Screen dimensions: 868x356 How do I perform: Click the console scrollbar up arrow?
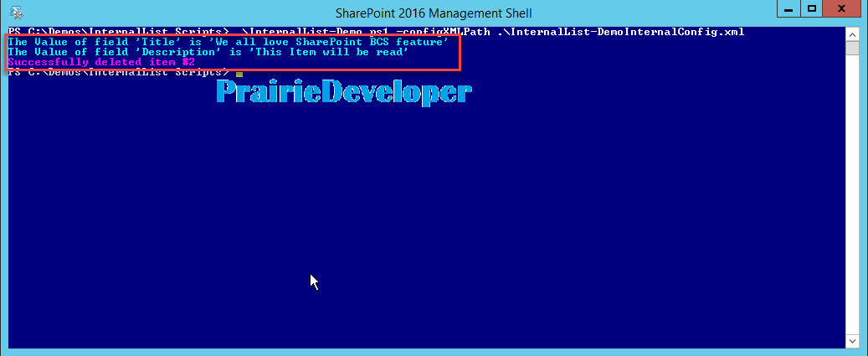852,34
